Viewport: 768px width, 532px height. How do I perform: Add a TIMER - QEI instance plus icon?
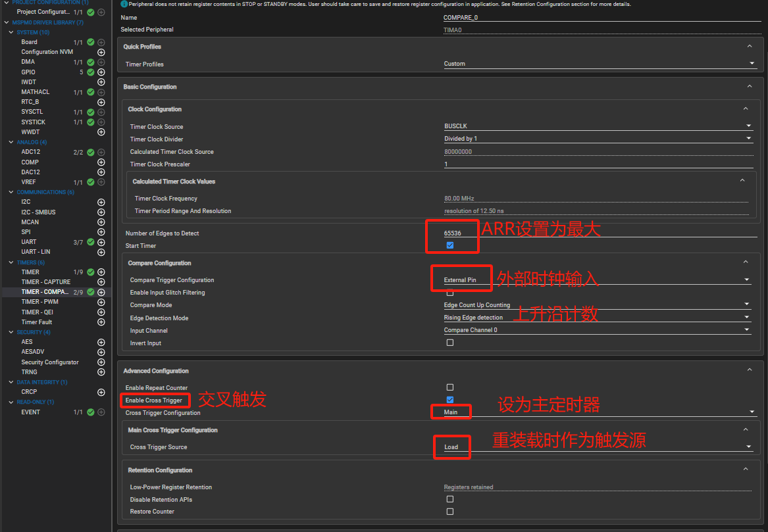101,312
